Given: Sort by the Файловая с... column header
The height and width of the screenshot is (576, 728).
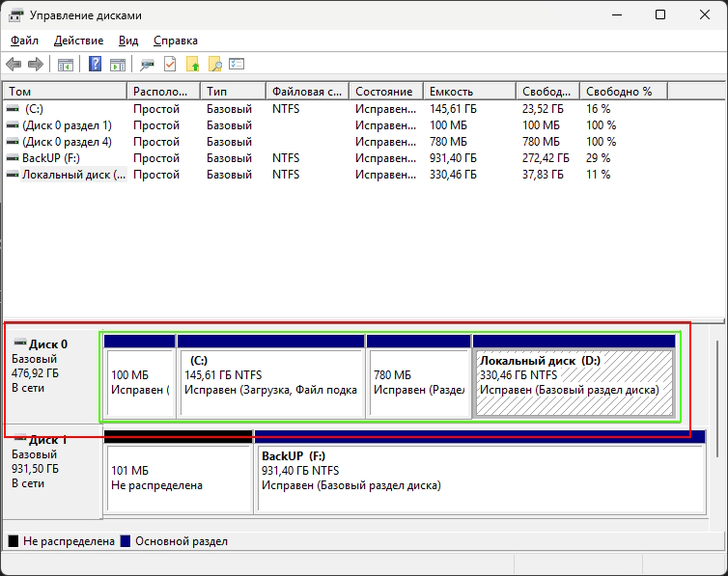Looking at the screenshot, I should pos(307,92).
